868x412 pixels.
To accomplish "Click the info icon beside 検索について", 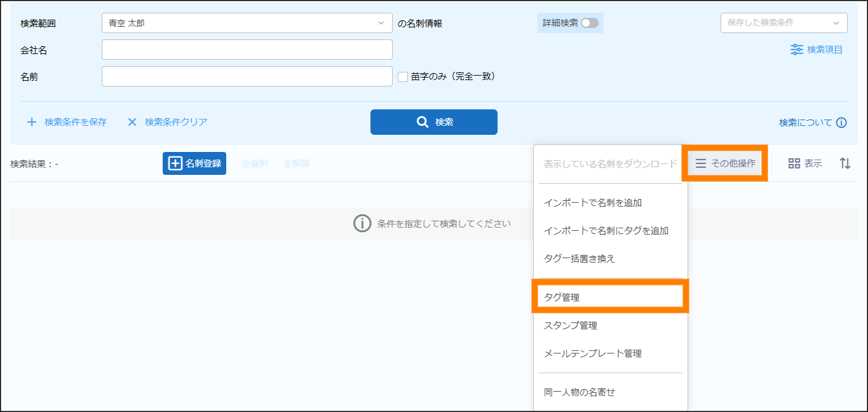I will point(841,123).
